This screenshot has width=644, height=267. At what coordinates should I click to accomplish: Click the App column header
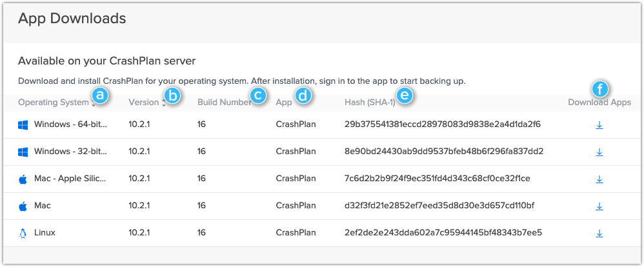(x=284, y=103)
